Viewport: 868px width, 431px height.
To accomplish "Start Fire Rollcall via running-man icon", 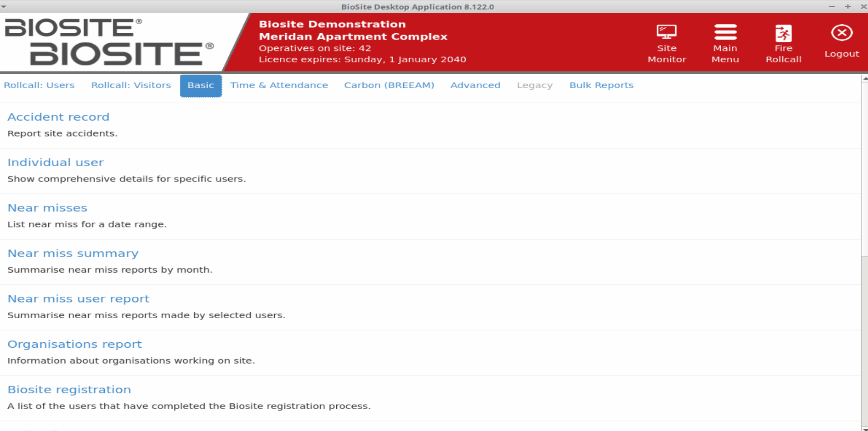I will [783, 33].
